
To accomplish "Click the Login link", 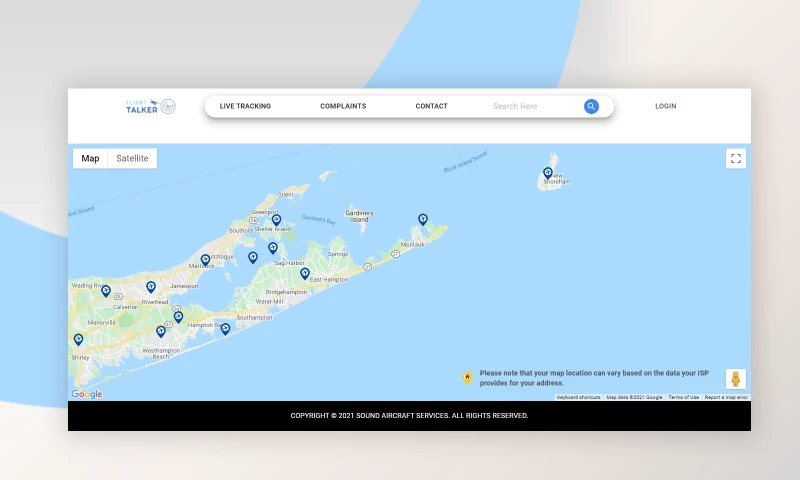I will pos(665,106).
